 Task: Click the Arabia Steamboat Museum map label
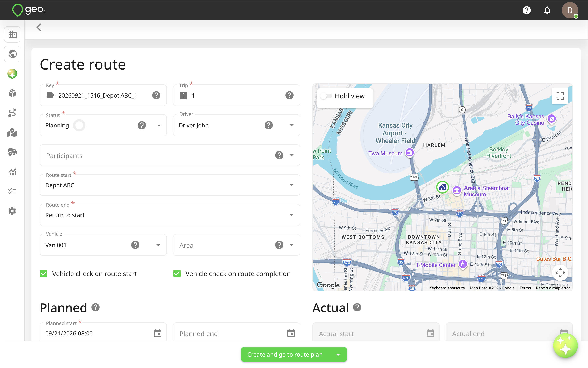(487, 191)
